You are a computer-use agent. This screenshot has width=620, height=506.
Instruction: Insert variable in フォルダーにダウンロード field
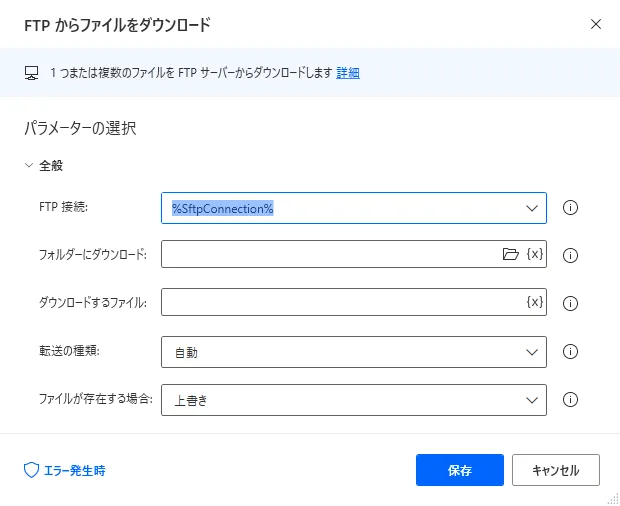point(535,254)
